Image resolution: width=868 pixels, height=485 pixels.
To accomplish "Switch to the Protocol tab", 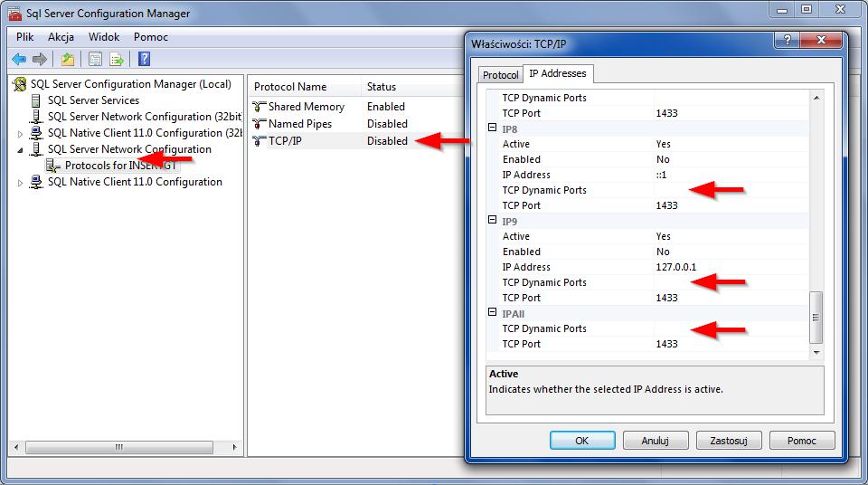I will 500,75.
